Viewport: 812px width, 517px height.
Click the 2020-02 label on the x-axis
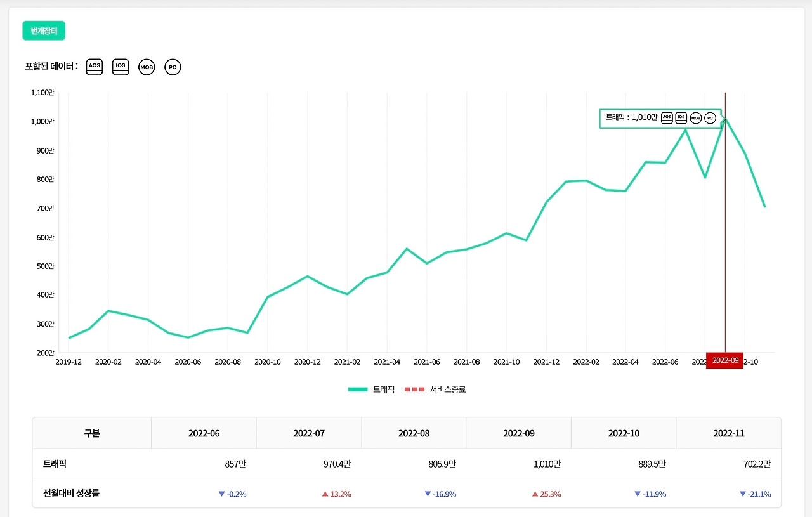pyautogui.click(x=108, y=361)
